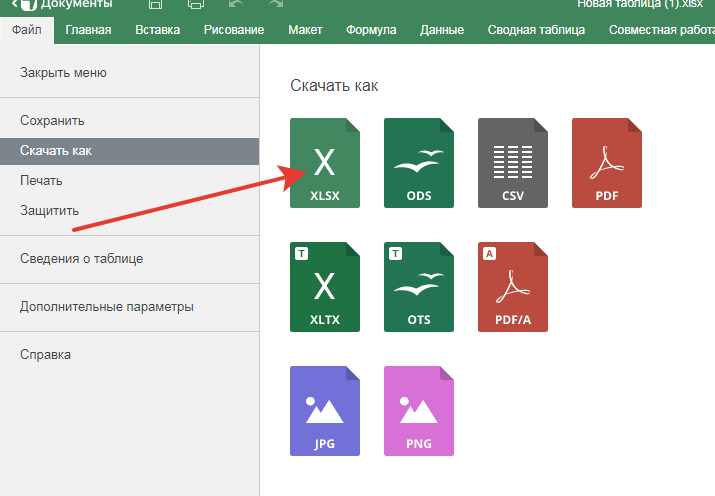
Task: Save the sheet as JPG image
Action: tap(325, 411)
